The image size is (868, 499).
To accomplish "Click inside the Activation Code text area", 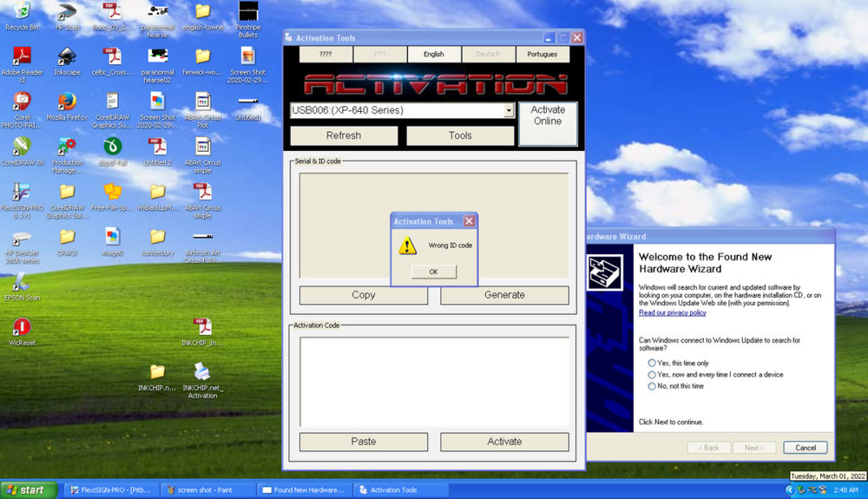I will [435, 382].
